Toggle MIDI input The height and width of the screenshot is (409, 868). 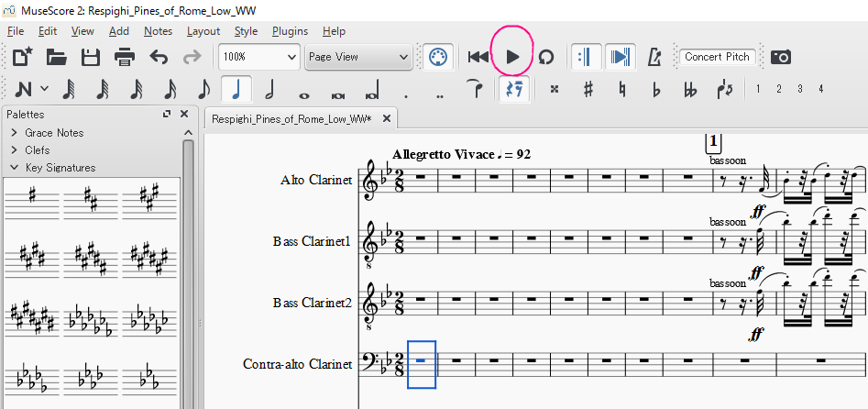(x=438, y=57)
